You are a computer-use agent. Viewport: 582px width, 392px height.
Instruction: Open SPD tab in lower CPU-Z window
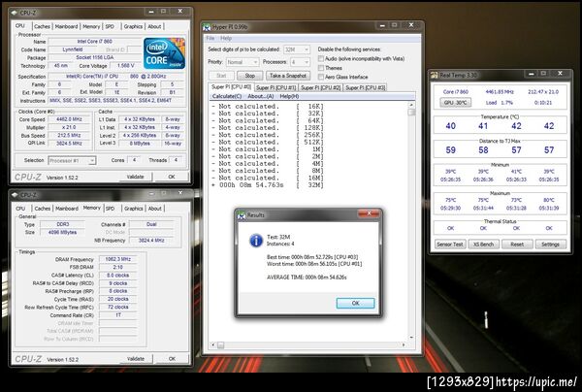111,209
